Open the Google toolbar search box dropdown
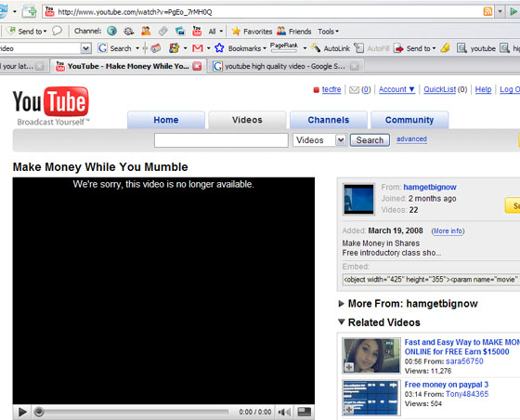The height and width of the screenshot is (420, 520). click(85, 48)
